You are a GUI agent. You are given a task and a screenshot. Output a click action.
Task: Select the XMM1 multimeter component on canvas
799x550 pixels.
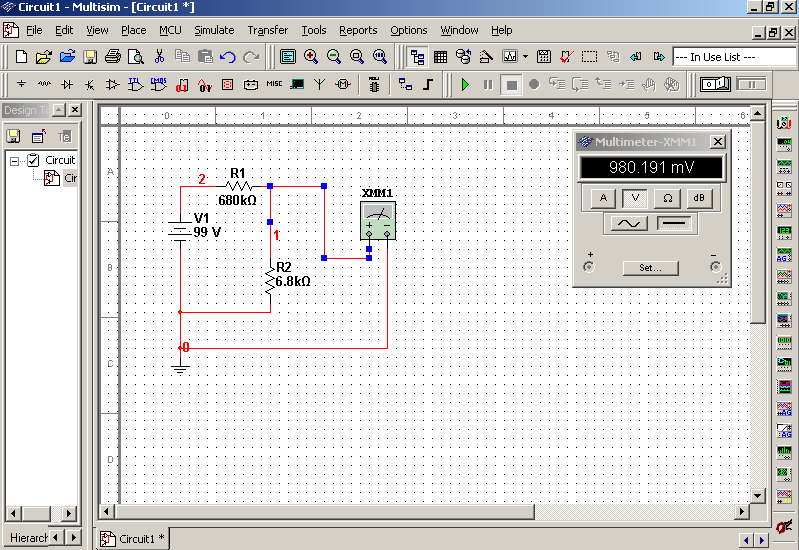coord(378,220)
